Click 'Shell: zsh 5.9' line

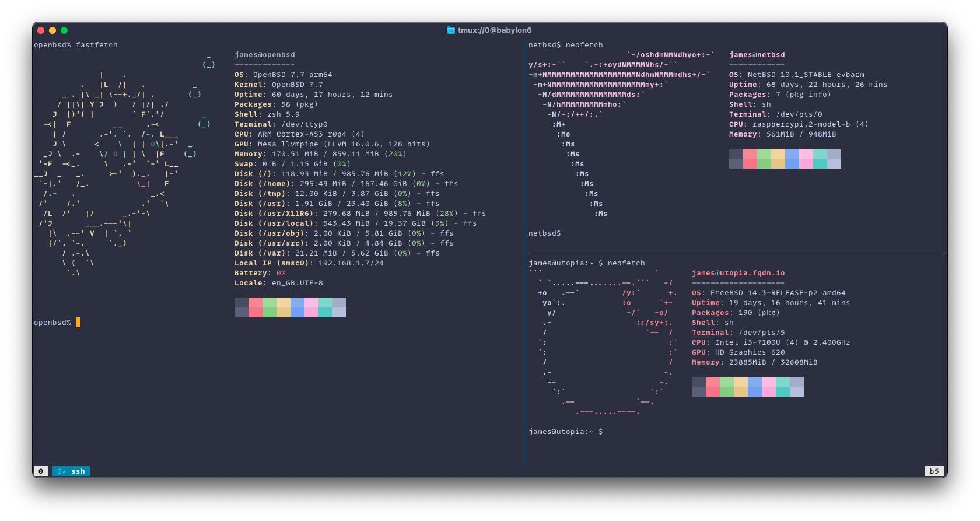click(267, 114)
